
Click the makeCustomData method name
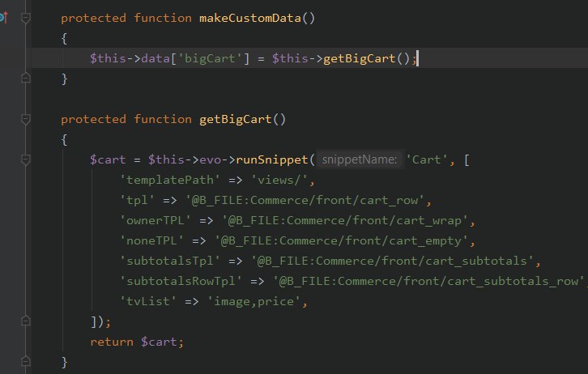tap(250, 18)
